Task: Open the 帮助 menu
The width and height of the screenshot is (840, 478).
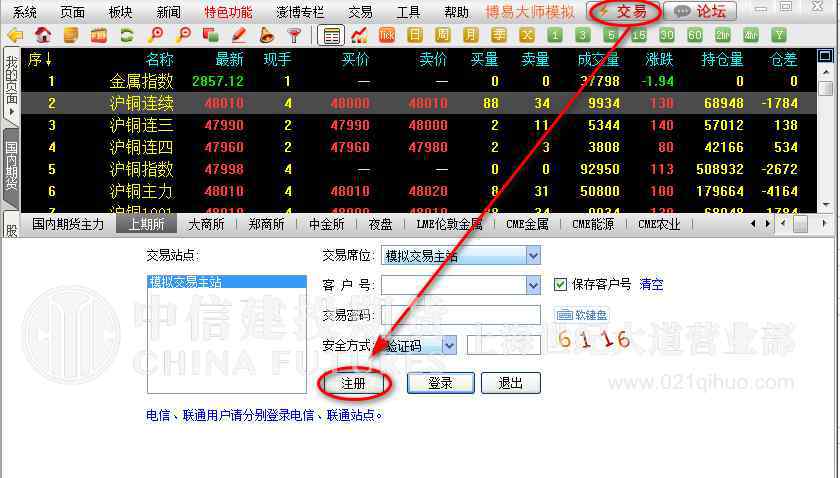Action: (x=456, y=12)
